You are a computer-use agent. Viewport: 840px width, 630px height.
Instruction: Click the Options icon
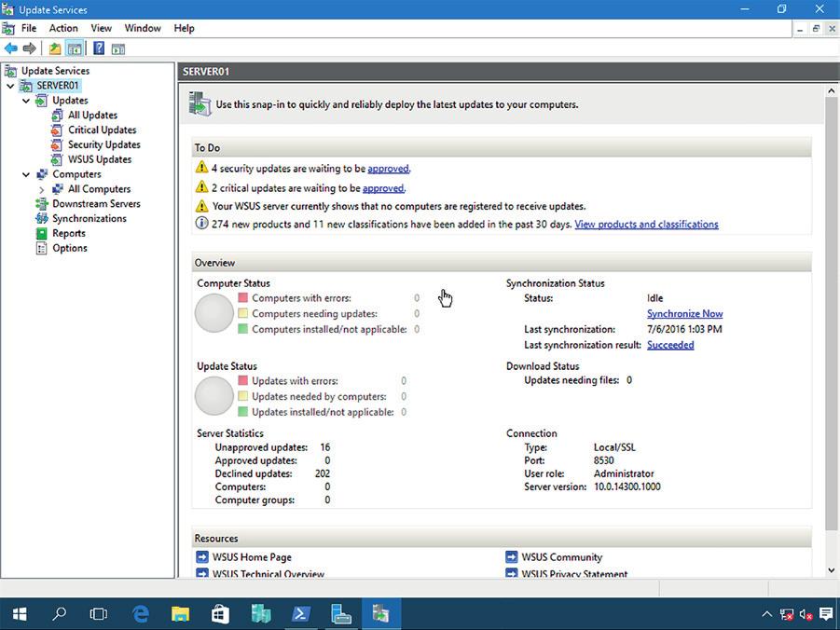click(x=41, y=248)
